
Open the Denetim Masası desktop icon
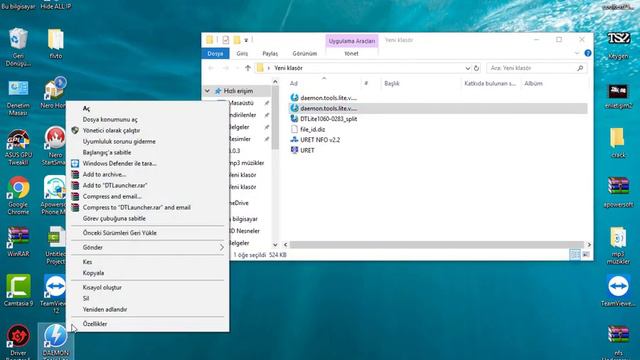[x=18, y=98]
